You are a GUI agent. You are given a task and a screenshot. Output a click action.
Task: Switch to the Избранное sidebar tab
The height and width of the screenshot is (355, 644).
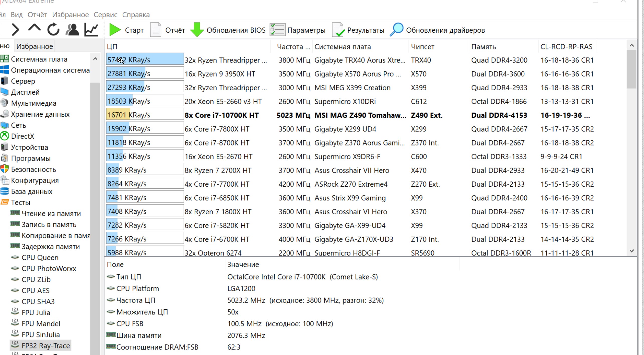[x=34, y=46]
